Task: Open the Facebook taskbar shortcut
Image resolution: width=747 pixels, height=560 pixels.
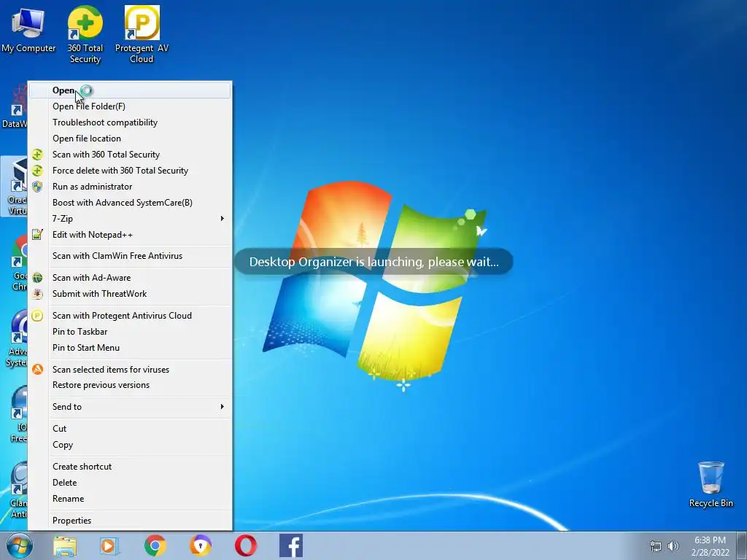Action: pyautogui.click(x=291, y=545)
